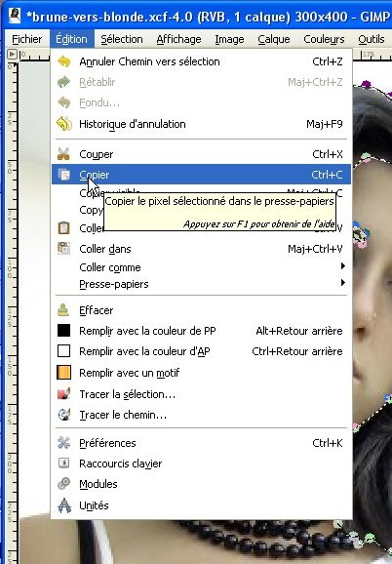Click the Raccourcis clavier icon
The width and height of the screenshot is (392, 564).
pyautogui.click(x=64, y=463)
